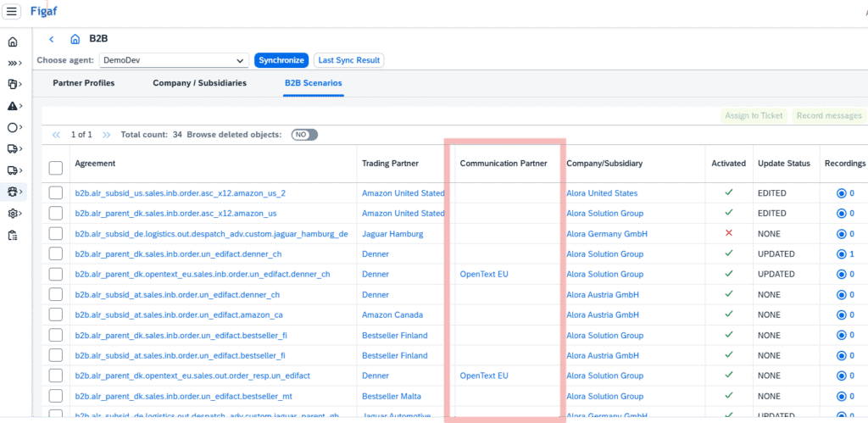868x423 pixels.
Task: Switch to Company / Subsidiaries tab
Action: click(x=199, y=83)
